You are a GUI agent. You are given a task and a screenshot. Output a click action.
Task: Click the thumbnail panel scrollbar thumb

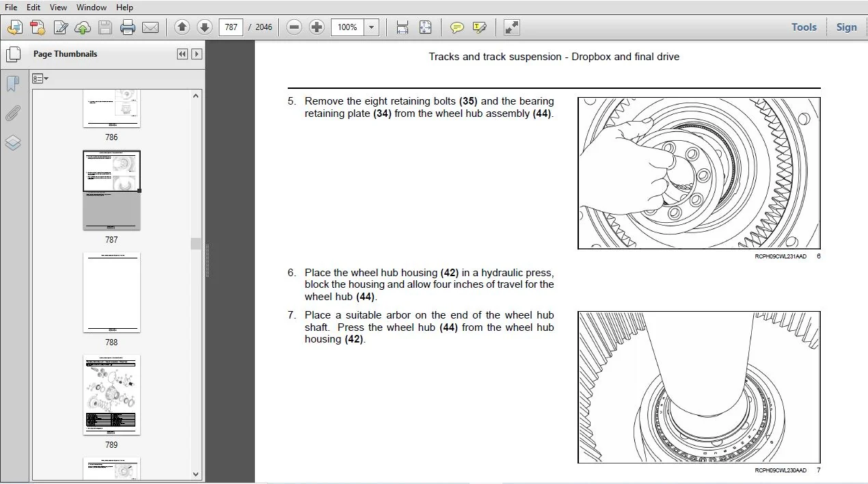pyautogui.click(x=196, y=244)
